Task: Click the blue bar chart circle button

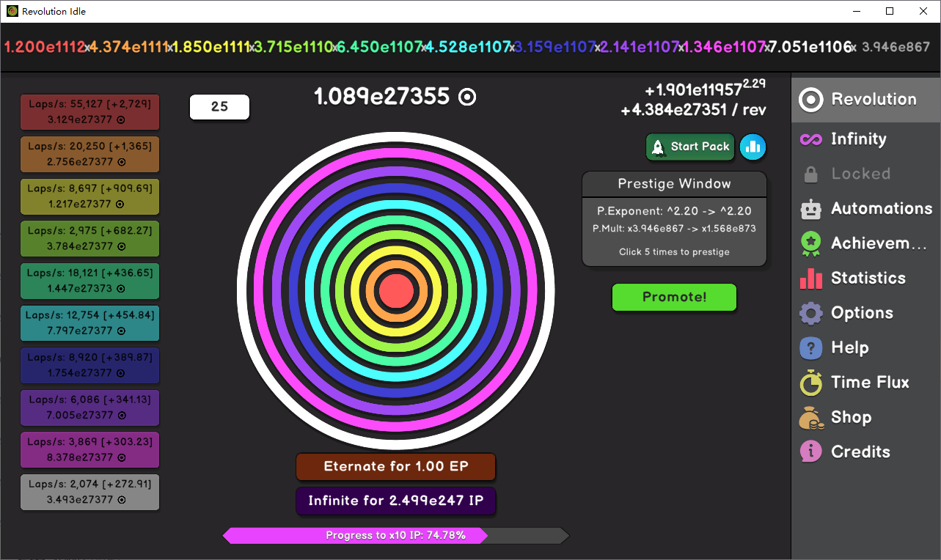Action: pyautogui.click(x=753, y=147)
